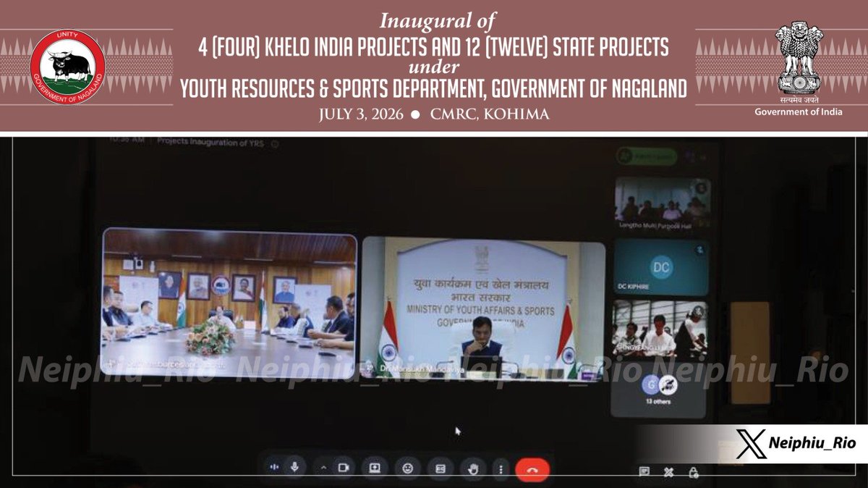
Task: Click the audio level indicator beside microphone
Action: [273, 467]
